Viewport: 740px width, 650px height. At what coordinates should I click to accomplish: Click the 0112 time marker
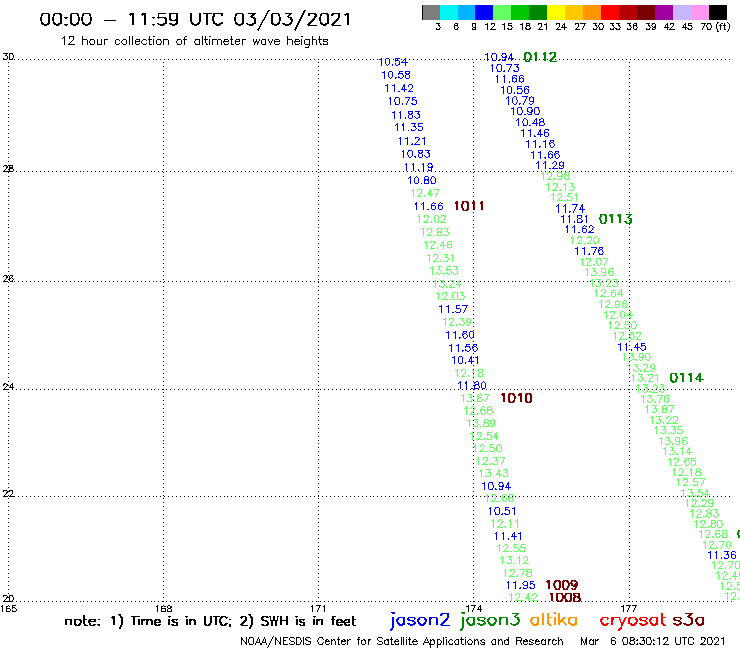click(540, 57)
